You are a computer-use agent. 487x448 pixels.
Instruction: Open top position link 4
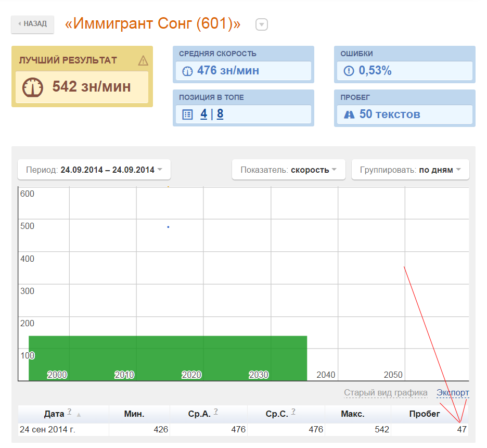point(204,114)
